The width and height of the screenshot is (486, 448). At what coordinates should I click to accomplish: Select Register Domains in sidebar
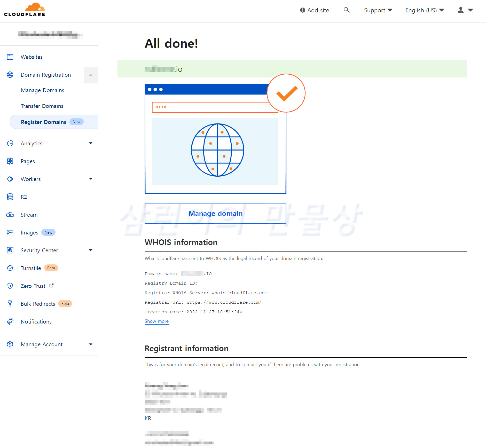pyautogui.click(x=54, y=122)
